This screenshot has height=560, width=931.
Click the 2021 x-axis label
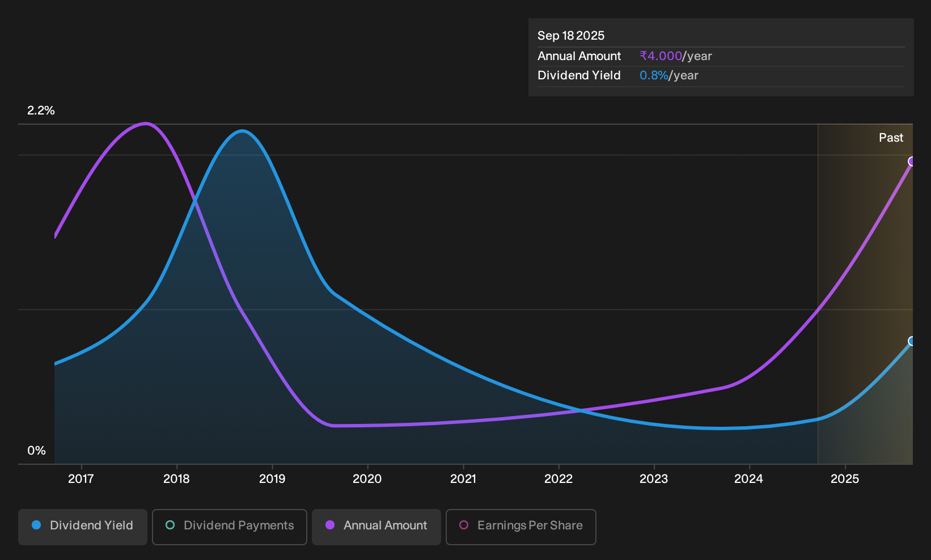[x=463, y=479]
